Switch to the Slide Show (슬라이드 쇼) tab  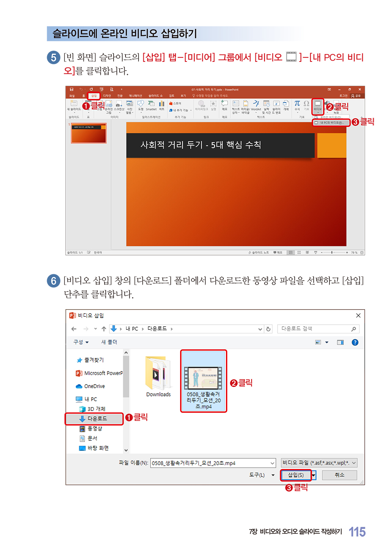156,96
